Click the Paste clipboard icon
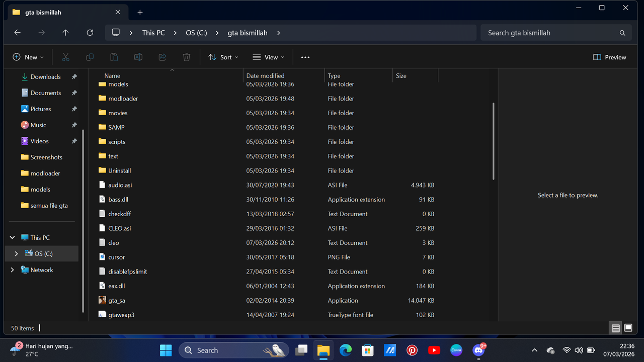 [114, 57]
